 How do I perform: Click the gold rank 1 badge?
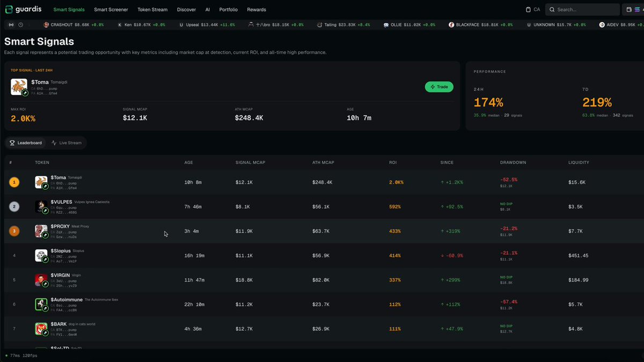coord(14,182)
